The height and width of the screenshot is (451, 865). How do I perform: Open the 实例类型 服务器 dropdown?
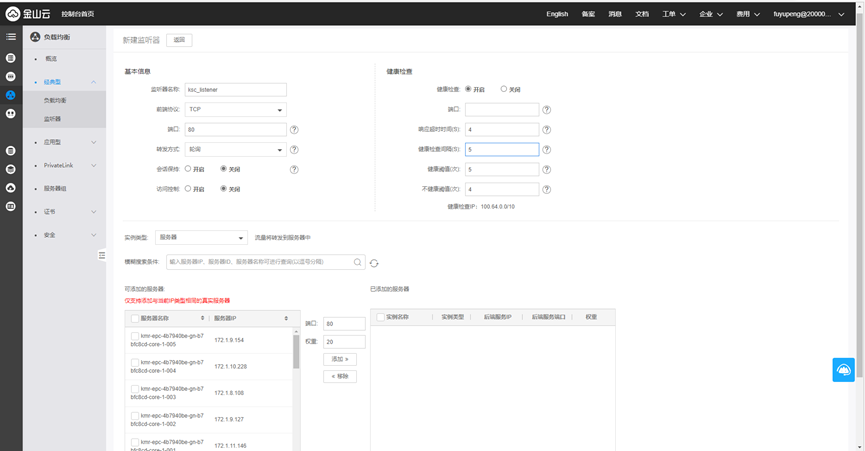point(201,238)
